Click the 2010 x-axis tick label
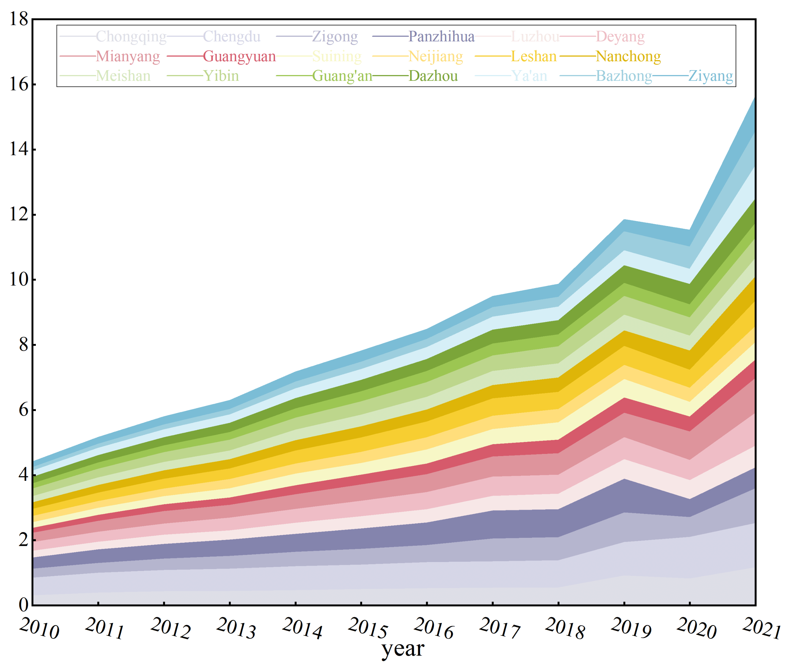The image size is (792, 672). [39, 629]
